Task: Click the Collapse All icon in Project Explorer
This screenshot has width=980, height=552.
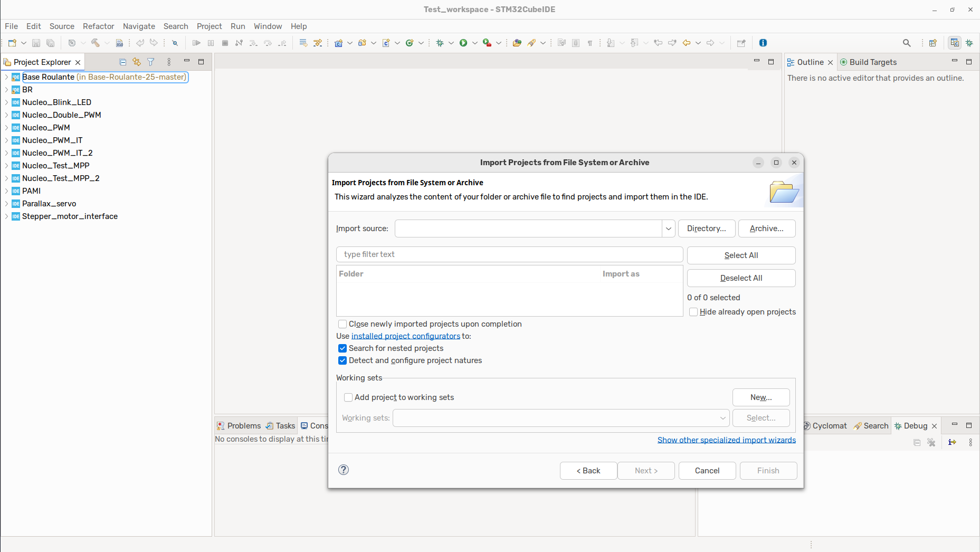Action: click(x=123, y=62)
